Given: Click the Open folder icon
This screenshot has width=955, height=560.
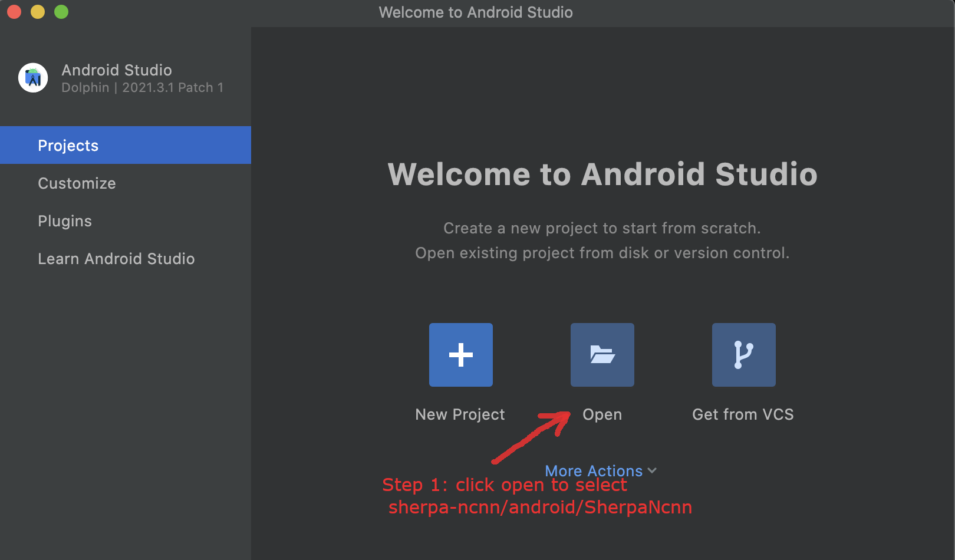Looking at the screenshot, I should (602, 355).
